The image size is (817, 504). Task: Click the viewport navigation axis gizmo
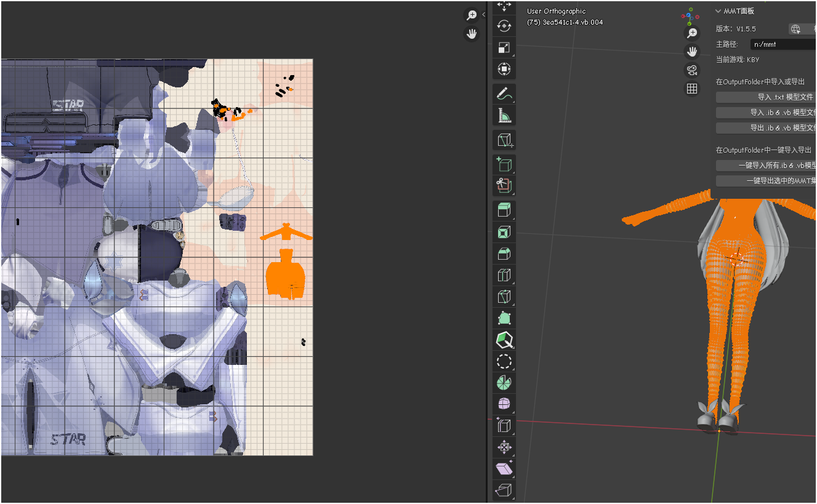point(690,15)
